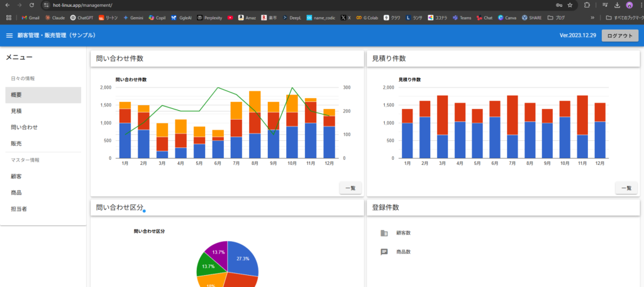Open the DeepL bookmark
Image resolution: width=644 pixels, height=287 pixels.
(292, 18)
